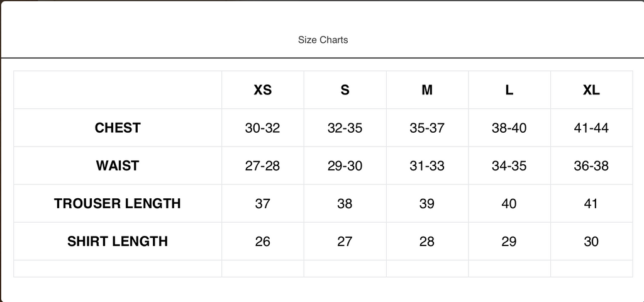
Task: Select the large shirt length 29
Action: click(x=509, y=242)
